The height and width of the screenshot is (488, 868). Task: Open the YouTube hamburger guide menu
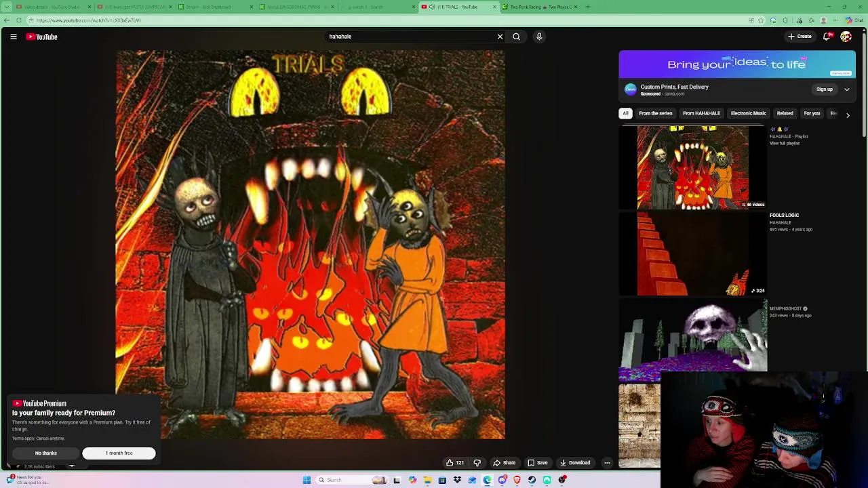coord(14,37)
